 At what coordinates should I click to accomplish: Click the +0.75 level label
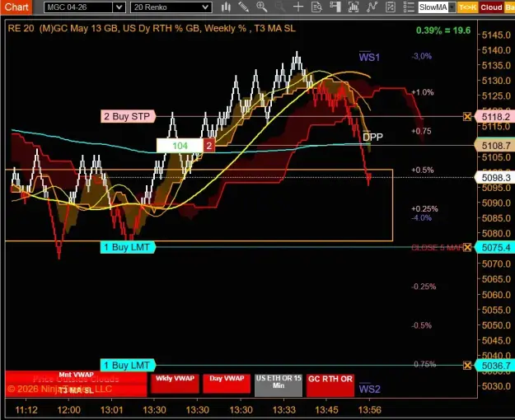(x=421, y=131)
